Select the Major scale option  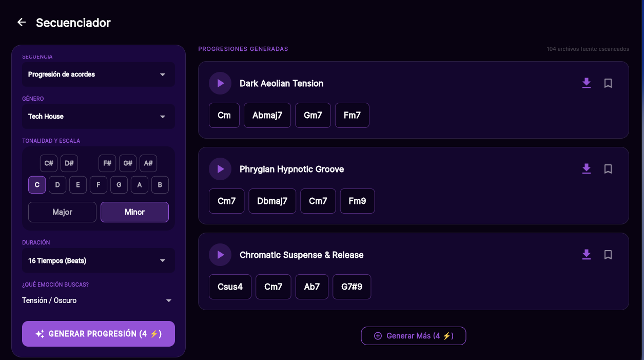62,212
